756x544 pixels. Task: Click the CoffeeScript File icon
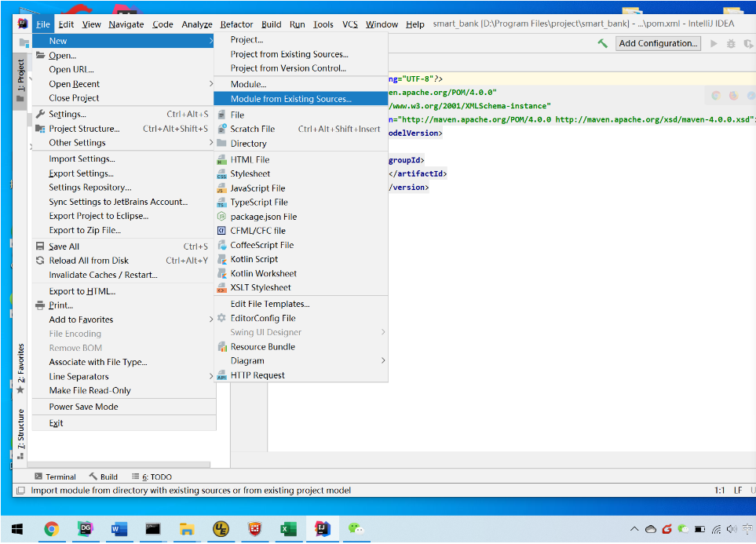click(x=222, y=245)
